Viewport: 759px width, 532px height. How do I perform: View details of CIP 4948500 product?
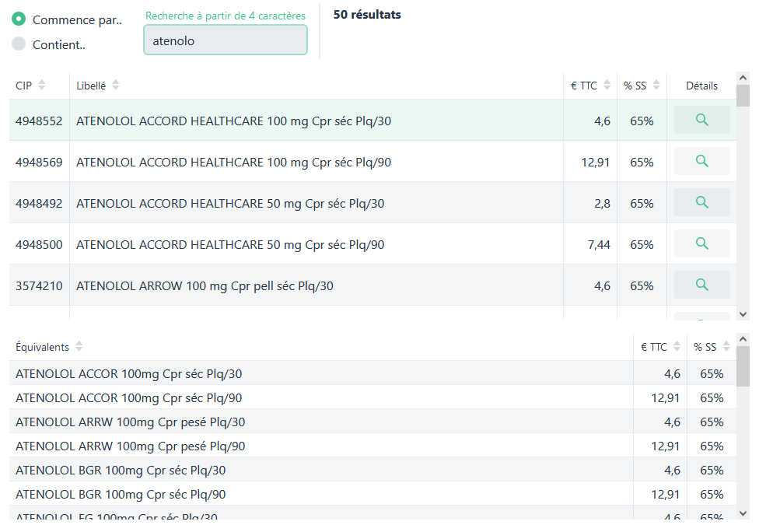pos(701,243)
